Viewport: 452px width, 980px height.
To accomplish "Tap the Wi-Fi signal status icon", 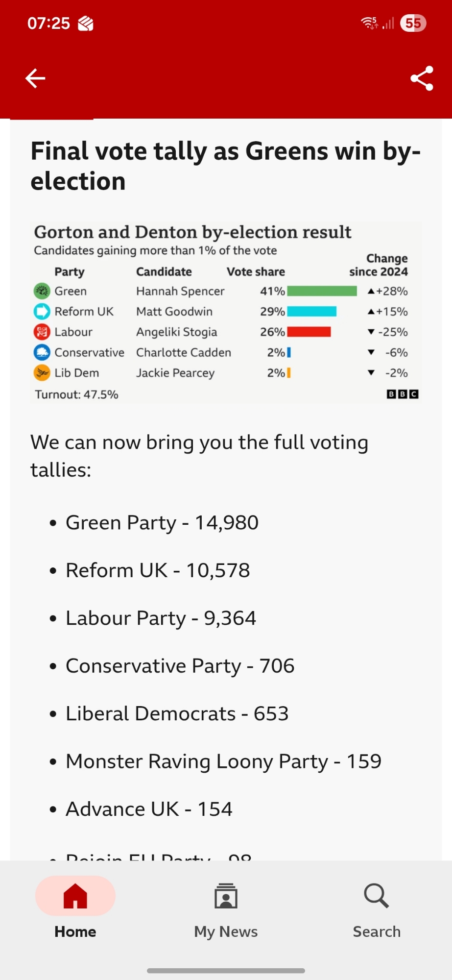I will point(369,23).
